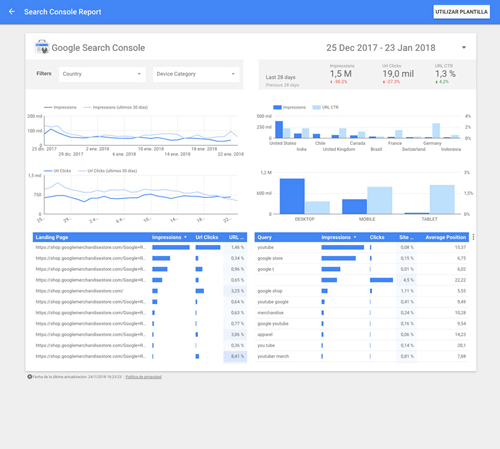Click the Average Position column header

pos(446,237)
